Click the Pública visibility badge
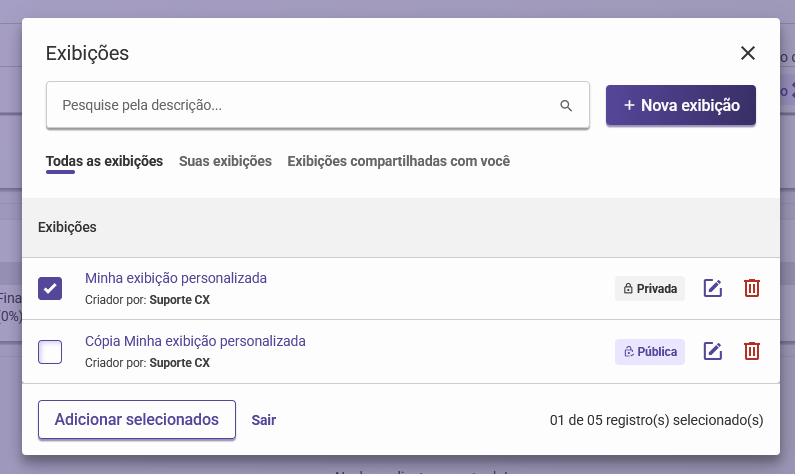795x474 pixels. (x=650, y=352)
